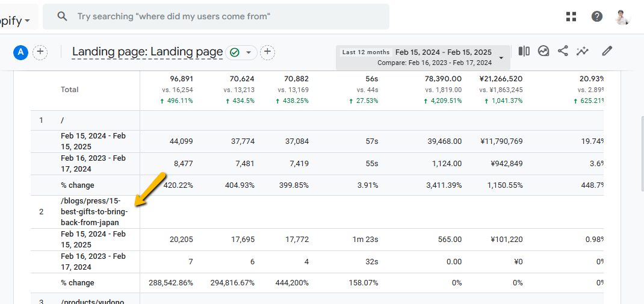Click the 288,542.86% change cell
The image size is (644, 304).
[170, 283]
